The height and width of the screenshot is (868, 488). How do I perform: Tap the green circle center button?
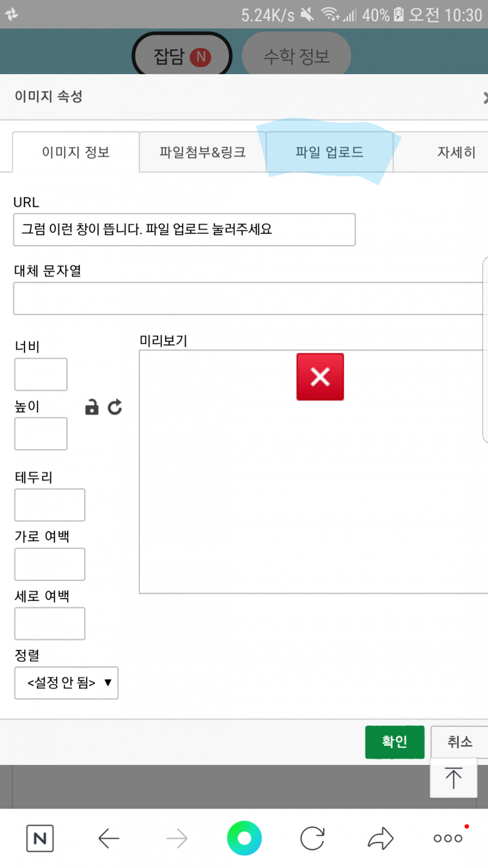[244, 838]
